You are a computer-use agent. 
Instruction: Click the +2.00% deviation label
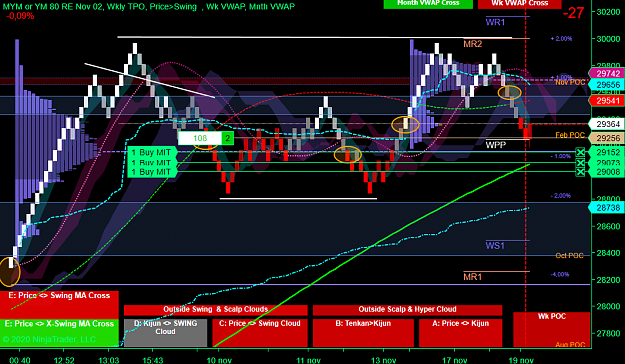coord(561,39)
